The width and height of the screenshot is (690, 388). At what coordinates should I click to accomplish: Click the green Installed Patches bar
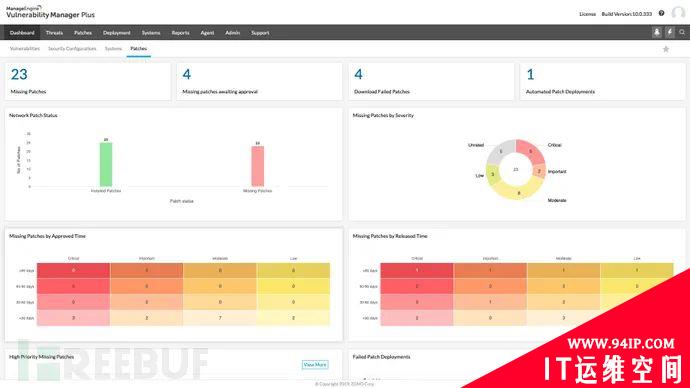click(106, 165)
